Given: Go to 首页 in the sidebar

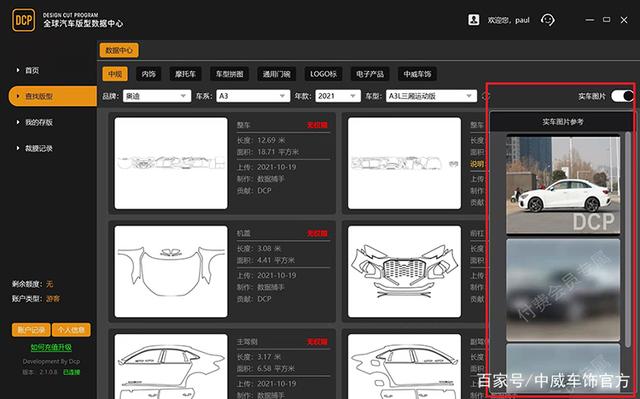Looking at the screenshot, I should coord(32,70).
